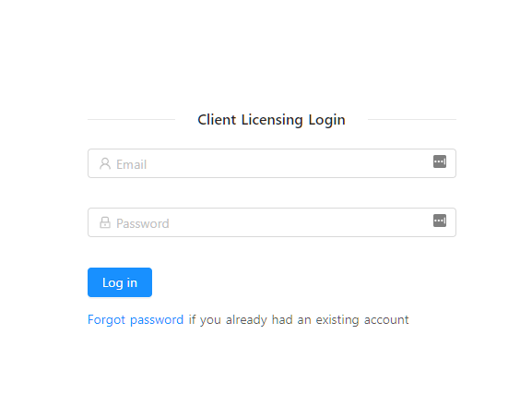
Task: Select the autofill icon beside Email
Action: point(440,161)
